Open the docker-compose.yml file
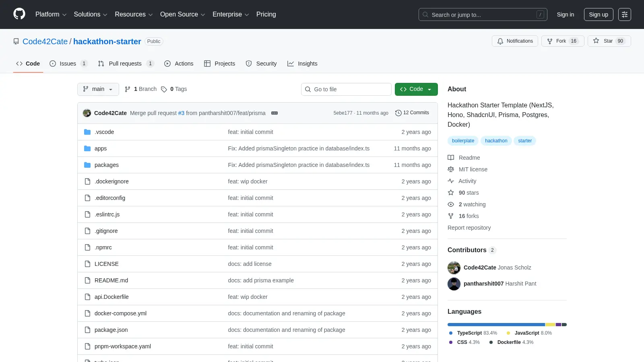Screen dimensions: 644x362 point(120,313)
